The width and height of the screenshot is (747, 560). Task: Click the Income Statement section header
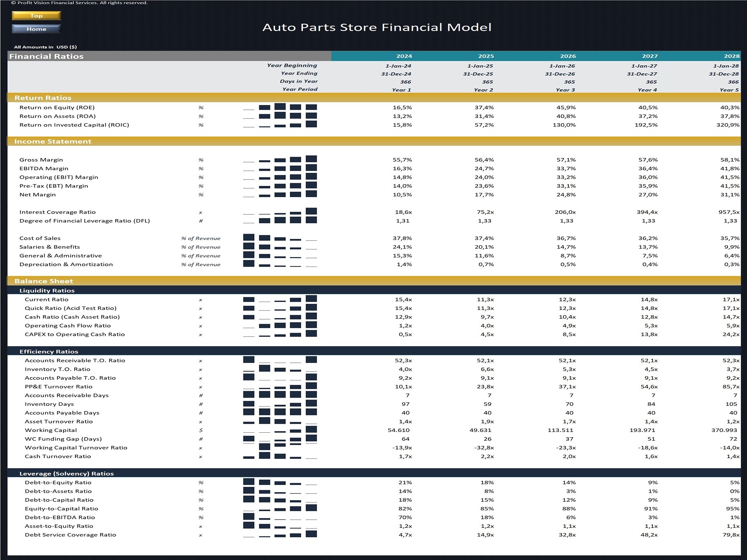point(374,141)
